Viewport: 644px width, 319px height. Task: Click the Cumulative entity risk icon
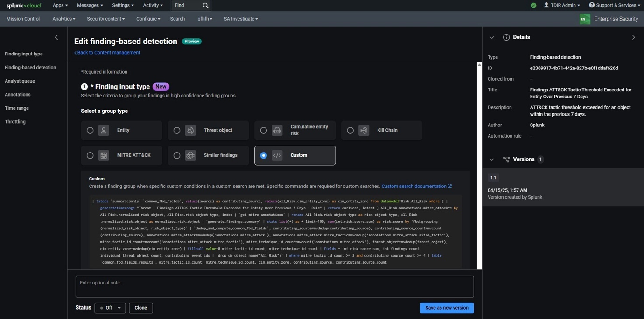pyautogui.click(x=277, y=131)
